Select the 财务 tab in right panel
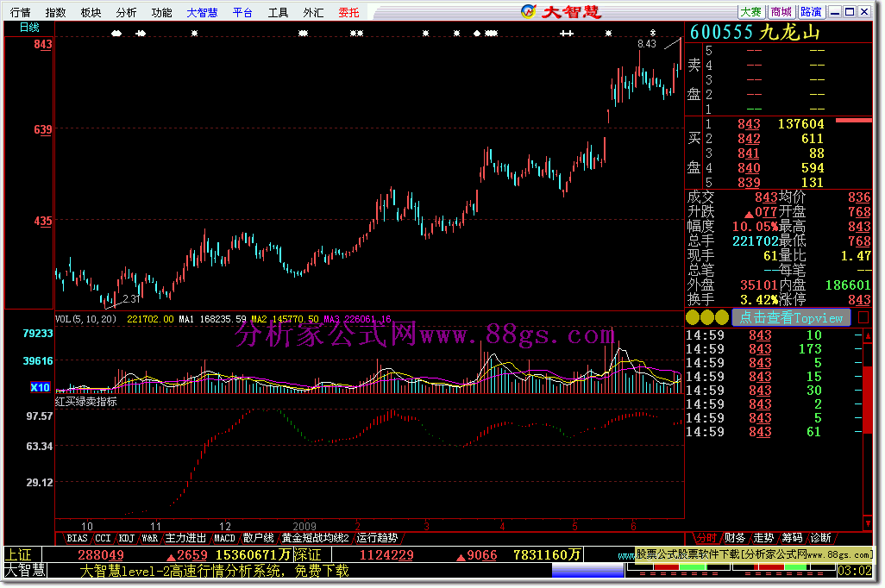Viewport: 885px width, 588px height. (x=735, y=538)
